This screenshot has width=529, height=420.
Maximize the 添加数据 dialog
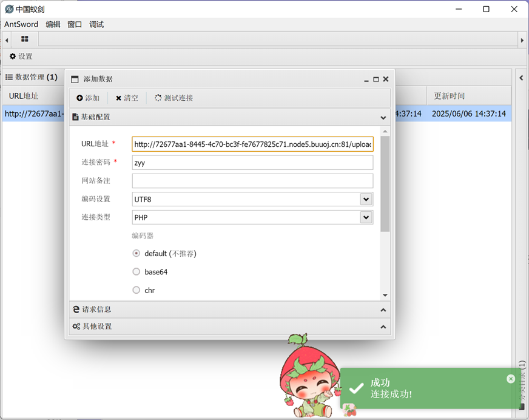click(x=376, y=80)
